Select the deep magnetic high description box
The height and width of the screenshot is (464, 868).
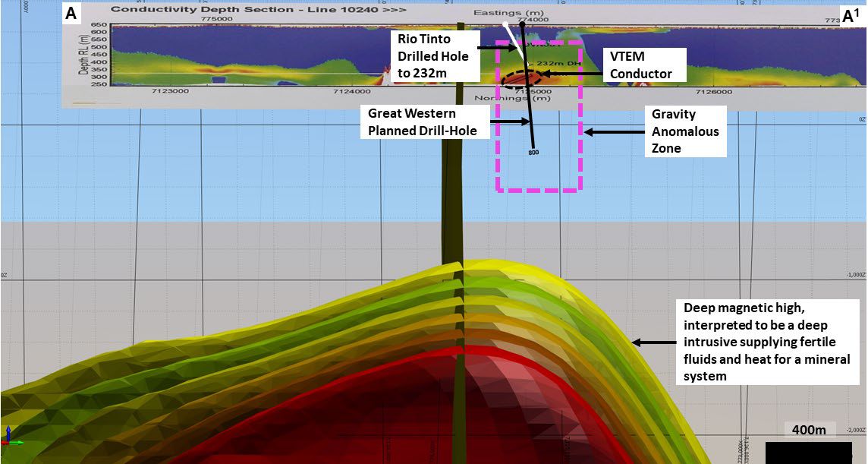[766, 342]
